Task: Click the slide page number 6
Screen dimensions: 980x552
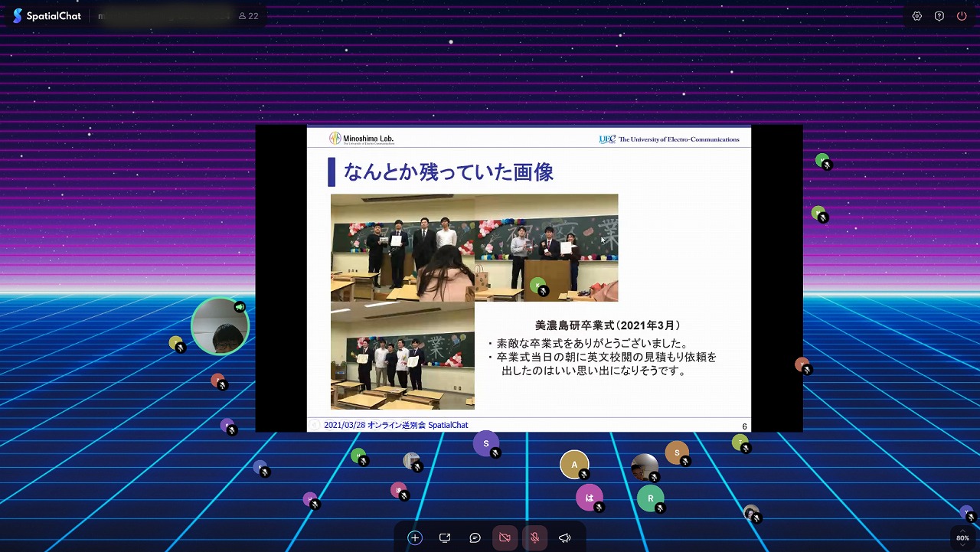Action: click(x=744, y=426)
